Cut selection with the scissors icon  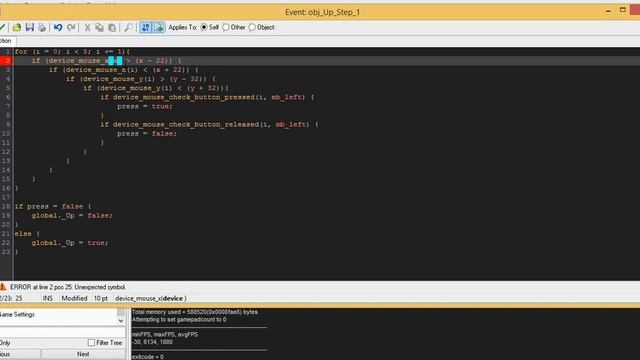(x=87, y=27)
